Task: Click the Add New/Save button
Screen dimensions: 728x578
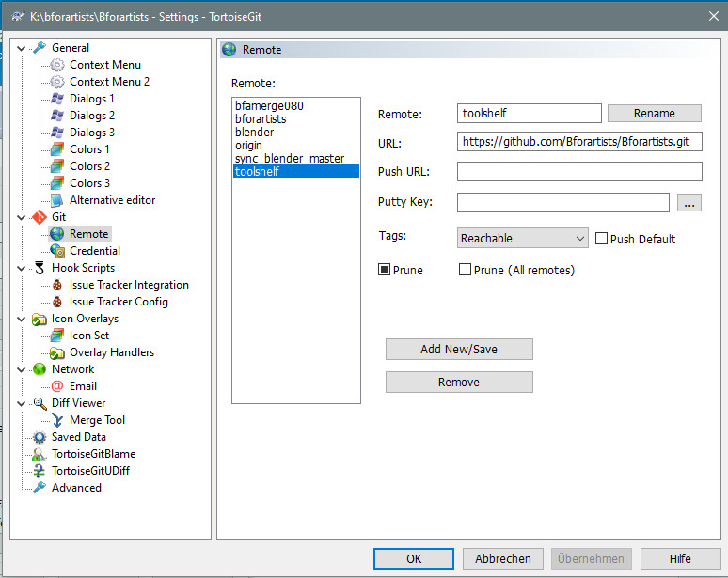Action: pos(459,350)
